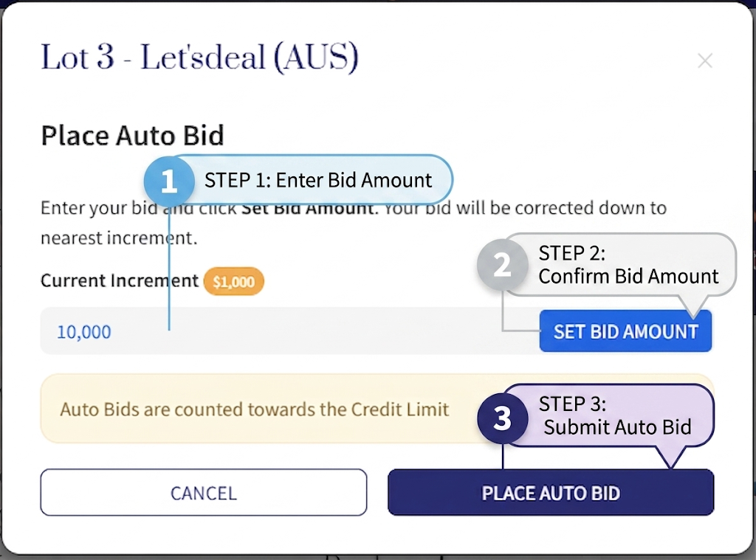Click the 'Place Auto Bid' heading
Image resolution: width=756 pixels, height=560 pixels.
pyautogui.click(x=132, y=136)
